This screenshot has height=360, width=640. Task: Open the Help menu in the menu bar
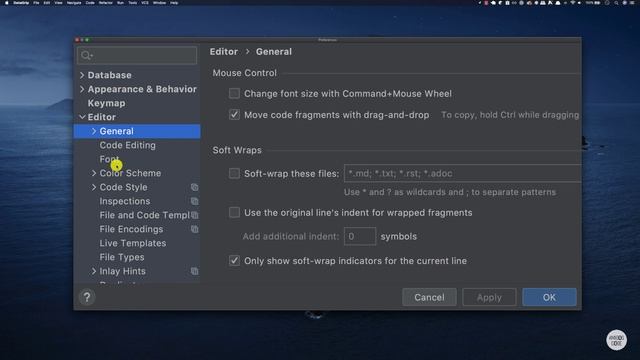tap(174, 3)
